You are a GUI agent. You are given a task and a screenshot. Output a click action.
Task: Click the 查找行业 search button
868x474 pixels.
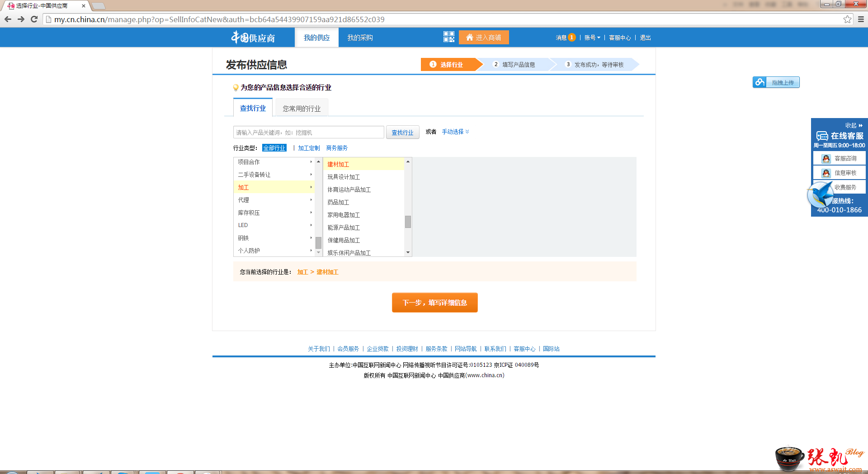(x=402, y=133)
